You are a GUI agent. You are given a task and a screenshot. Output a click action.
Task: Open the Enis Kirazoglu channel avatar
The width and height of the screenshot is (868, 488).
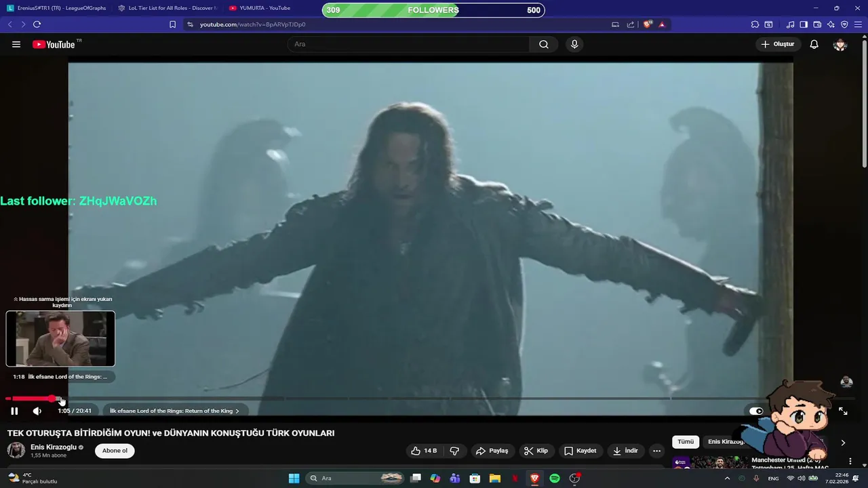click(16, 451)
